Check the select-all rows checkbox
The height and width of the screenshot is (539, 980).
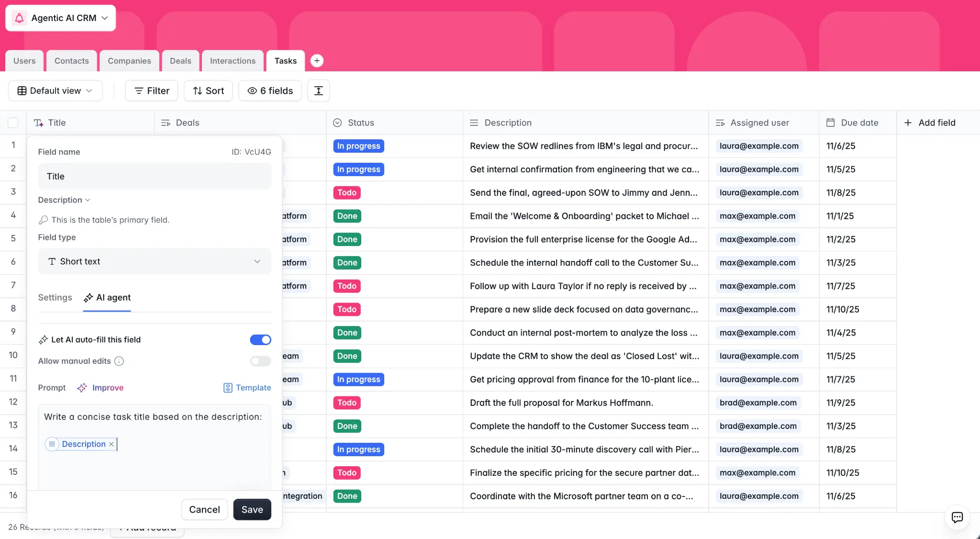point(13,123)
